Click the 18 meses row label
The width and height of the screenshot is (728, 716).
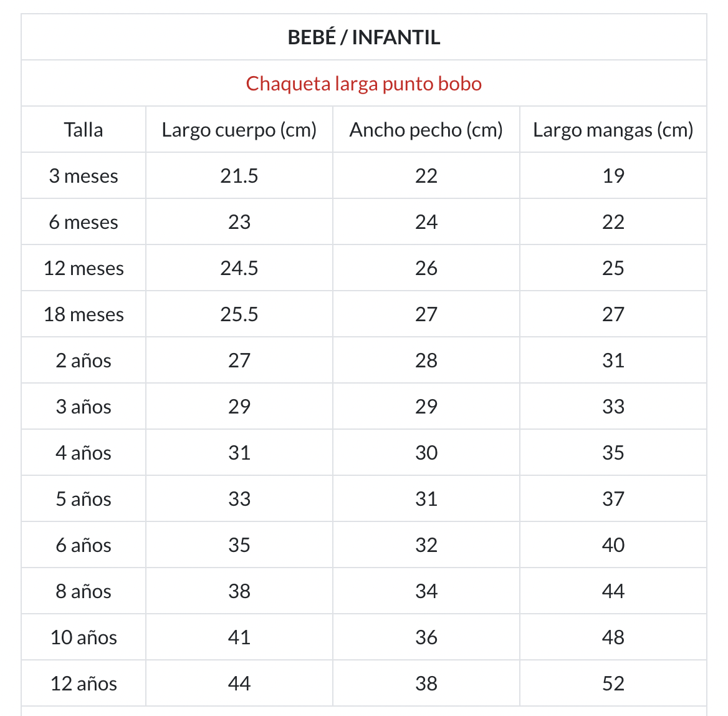click(x=84, y=314)
